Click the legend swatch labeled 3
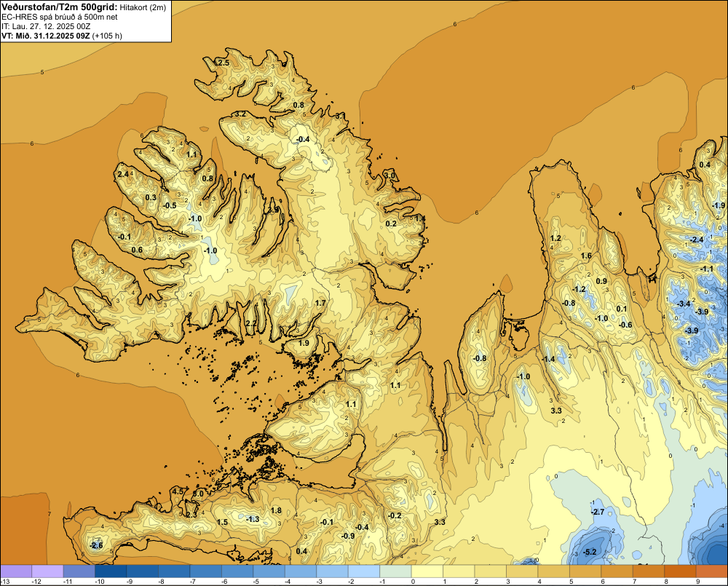This screenshot has width=728, height=586. point(522,571)
